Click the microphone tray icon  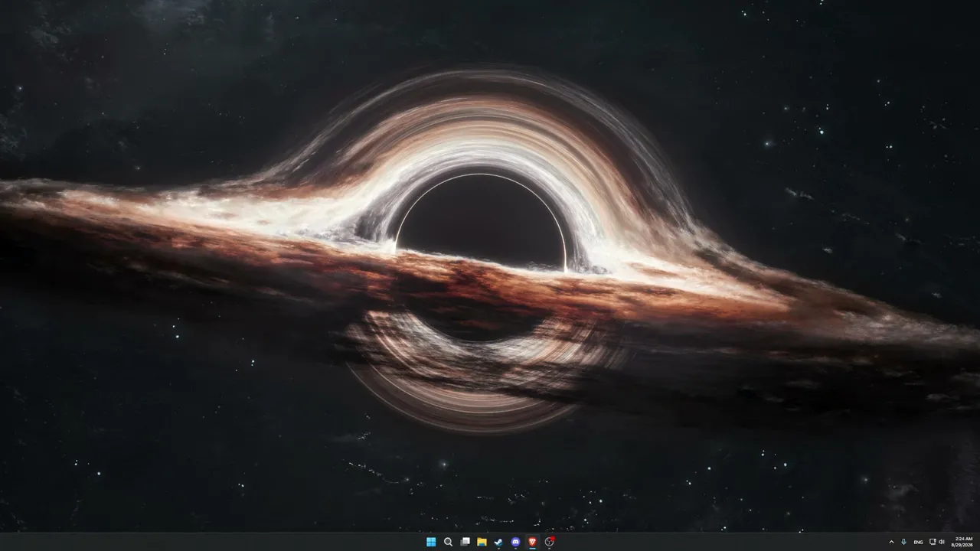[904, 542]
